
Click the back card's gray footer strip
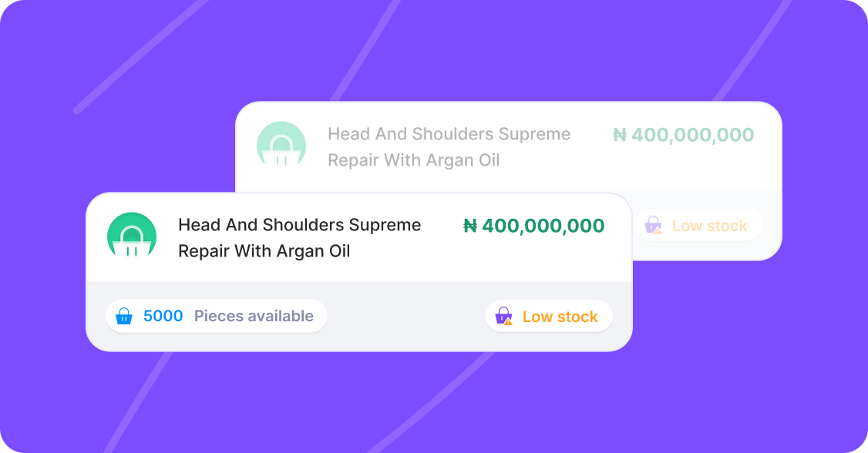coord(707,225)
